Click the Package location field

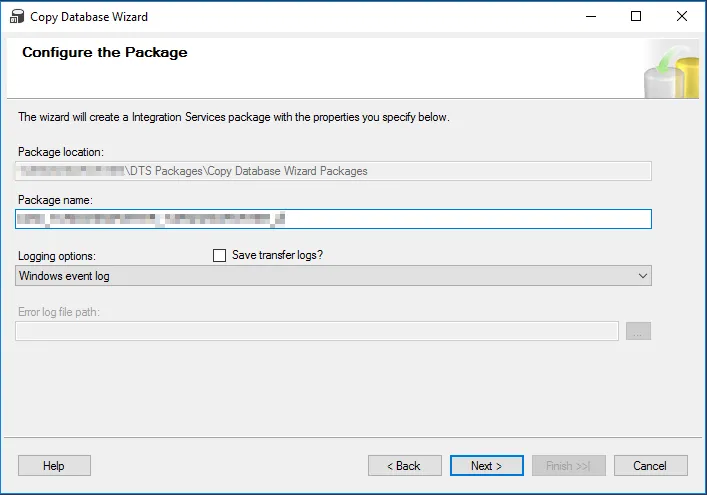coord(333,171)
